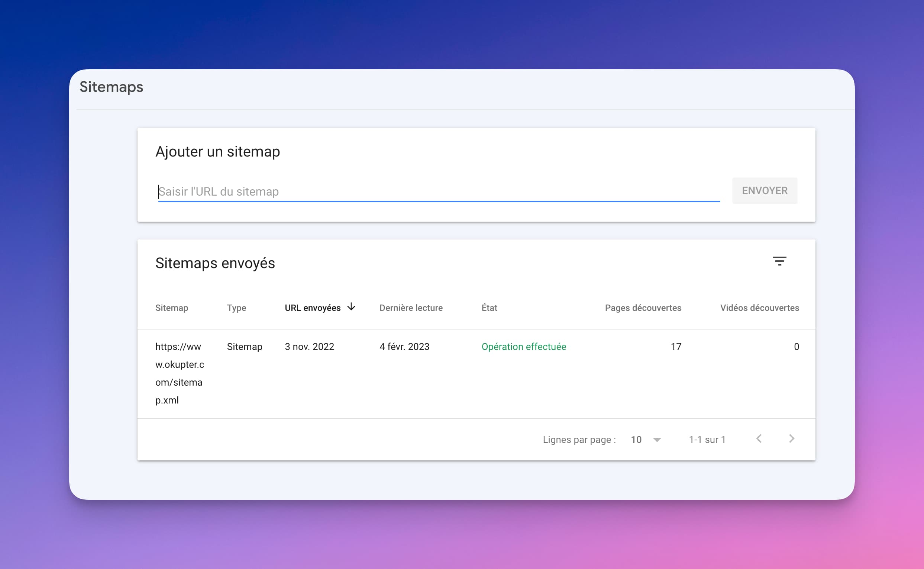The image size is (924, 569).
Task: Click the sort arrow next to URL envoyées
Action: pyautogui.click(x=351, y=307)
